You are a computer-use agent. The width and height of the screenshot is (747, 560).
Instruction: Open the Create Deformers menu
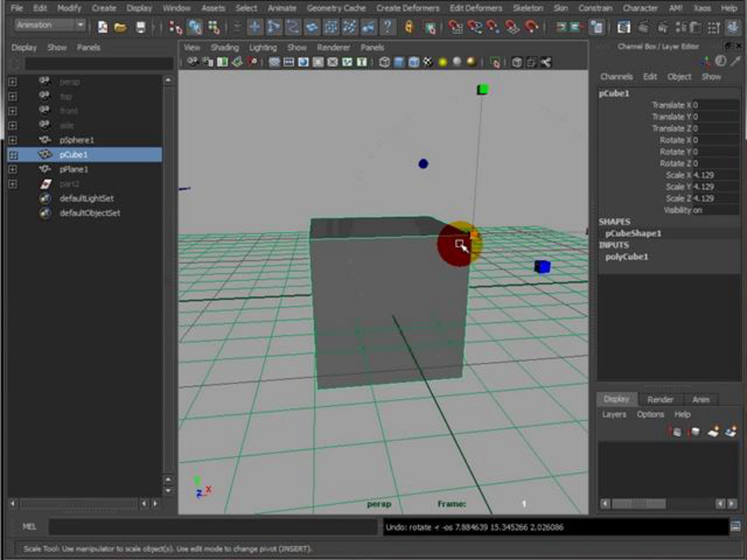pos(408,8)
